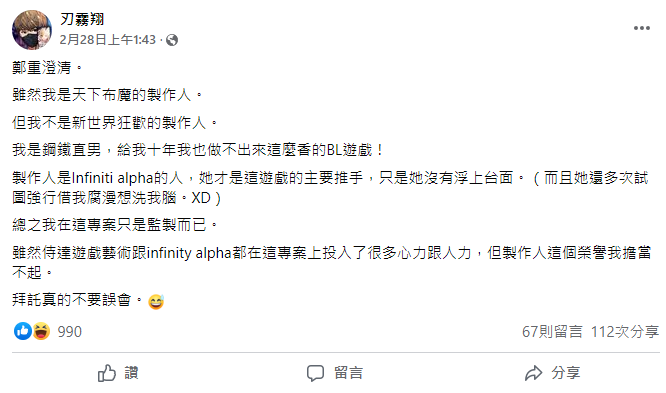The width and height of the screenshot is (666, 393).
Task: Click the curved arrow icon beside 分享
Action: 533,373
